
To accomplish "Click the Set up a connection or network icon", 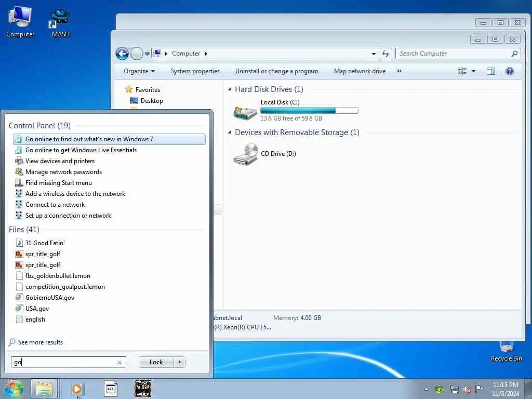I will click(19, 216).
